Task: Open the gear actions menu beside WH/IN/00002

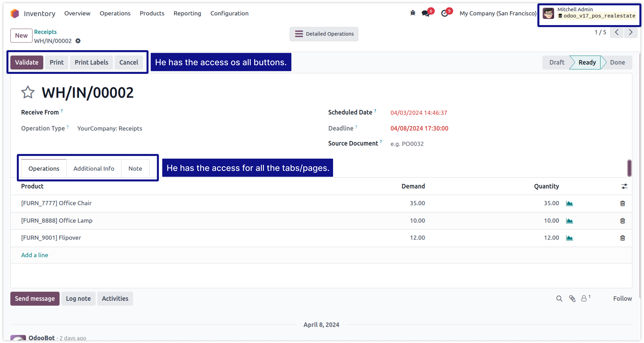Action: coord(78,41)
